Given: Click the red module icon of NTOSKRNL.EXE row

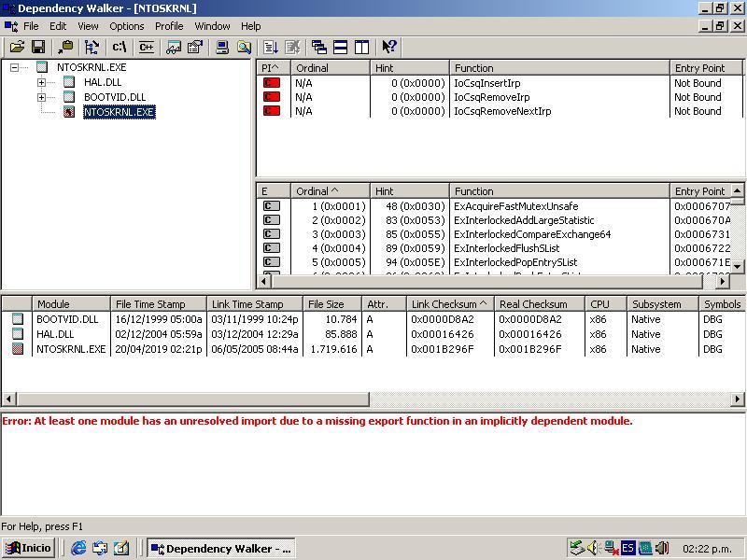Looking at the screenshot, I should click(18, 349).
